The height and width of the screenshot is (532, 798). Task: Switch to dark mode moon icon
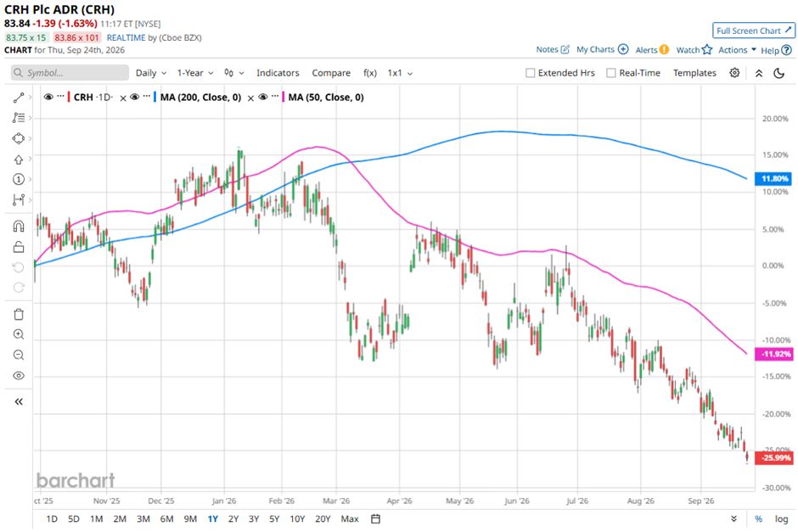coord(778,73)
